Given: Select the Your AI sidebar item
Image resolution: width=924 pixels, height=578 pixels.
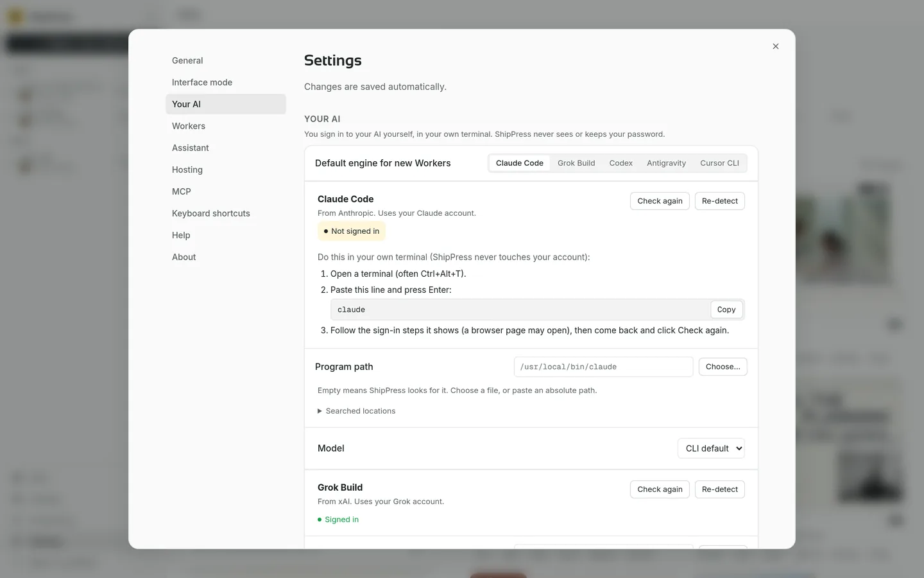Looking at the screenshot, I should pyautogui.click(x=226, y=104).
